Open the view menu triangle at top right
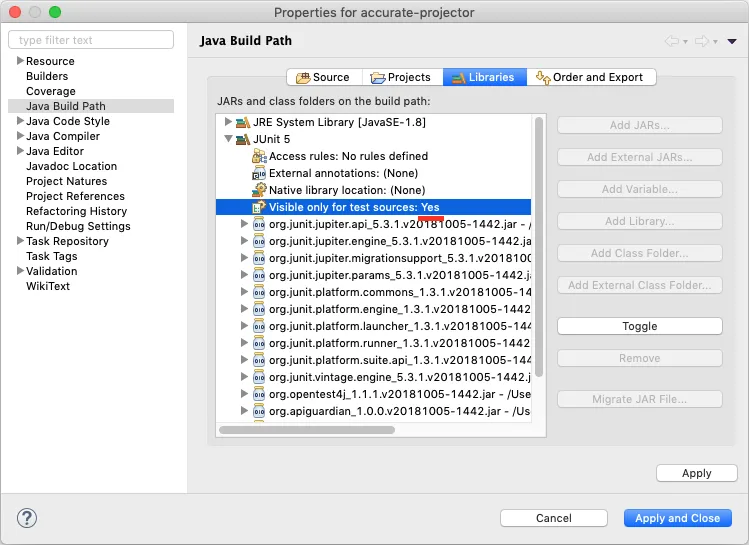 (732, 41)
